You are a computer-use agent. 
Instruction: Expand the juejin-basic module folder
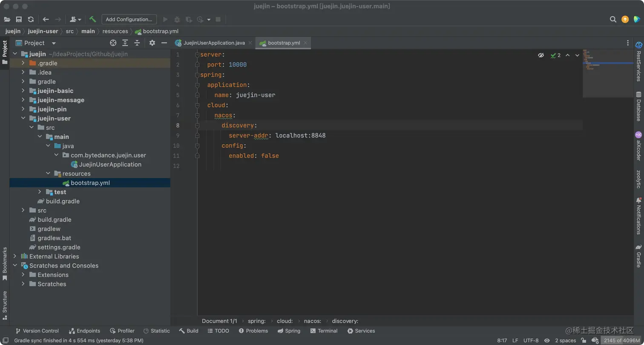[23, 91]
